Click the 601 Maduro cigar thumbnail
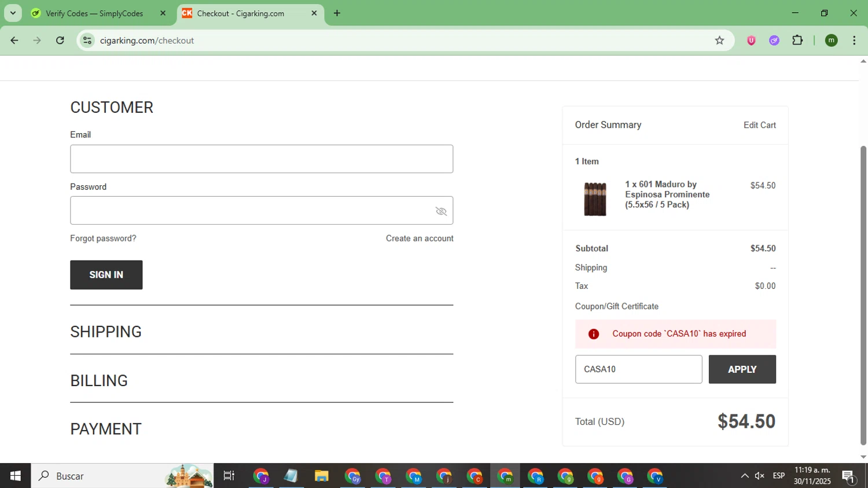This screenshot has width=868, height=488. pos(595,199)
